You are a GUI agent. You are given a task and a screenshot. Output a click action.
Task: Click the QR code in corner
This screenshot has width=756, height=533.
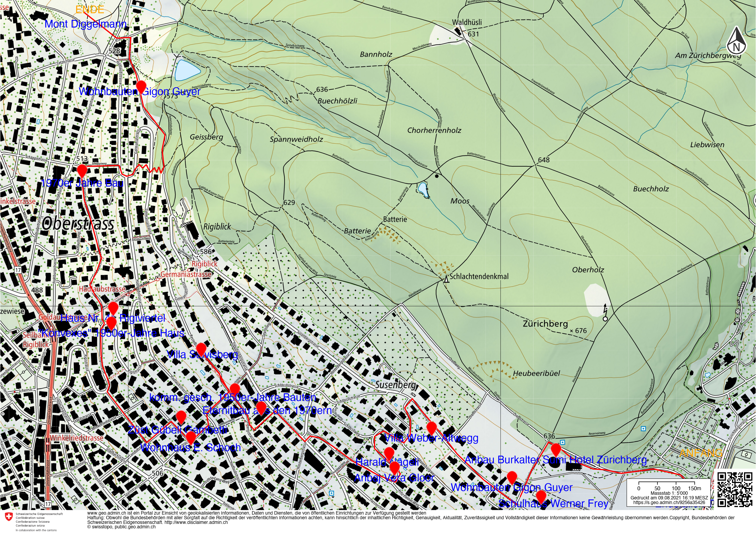735,489
